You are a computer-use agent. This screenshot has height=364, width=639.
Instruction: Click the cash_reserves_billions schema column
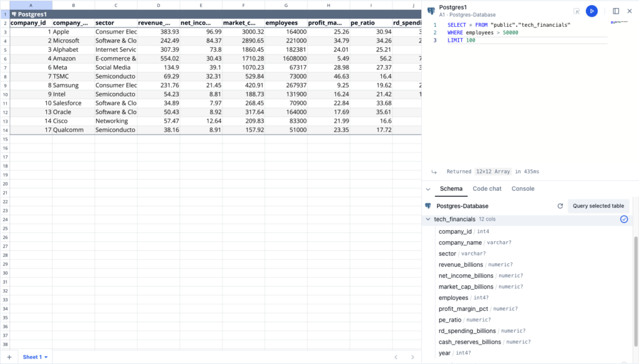[x=484, y=342]
